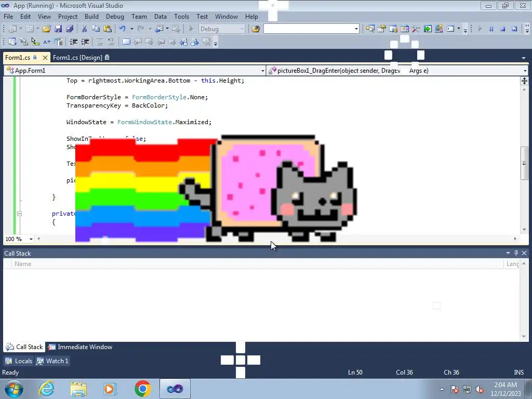
Task: Display Parameter Info icon
Action: click(x=24, y=42)
